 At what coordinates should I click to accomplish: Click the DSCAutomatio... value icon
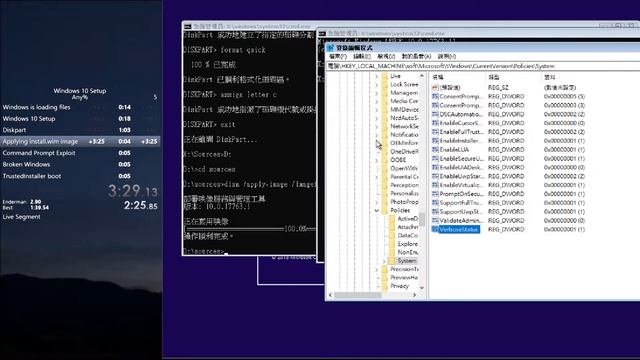pyautogui.click(x=435, y=114)
